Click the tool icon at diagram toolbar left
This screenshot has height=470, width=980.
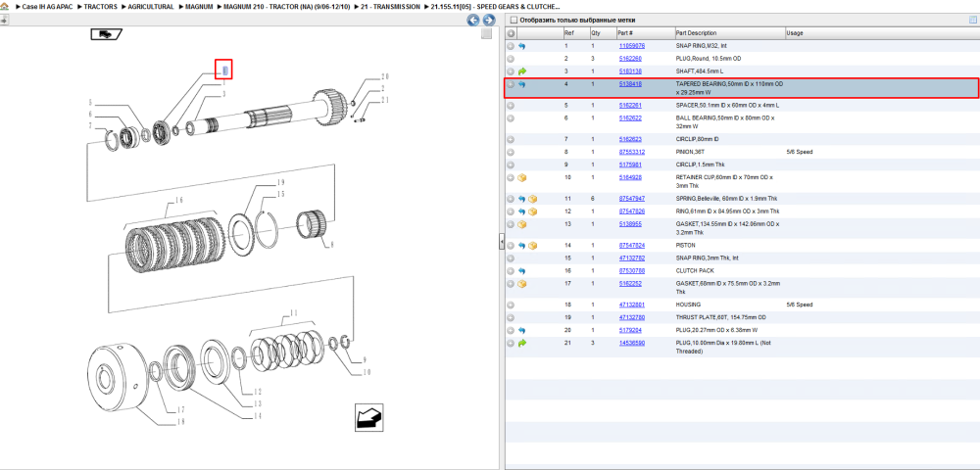tap(4, 20)
